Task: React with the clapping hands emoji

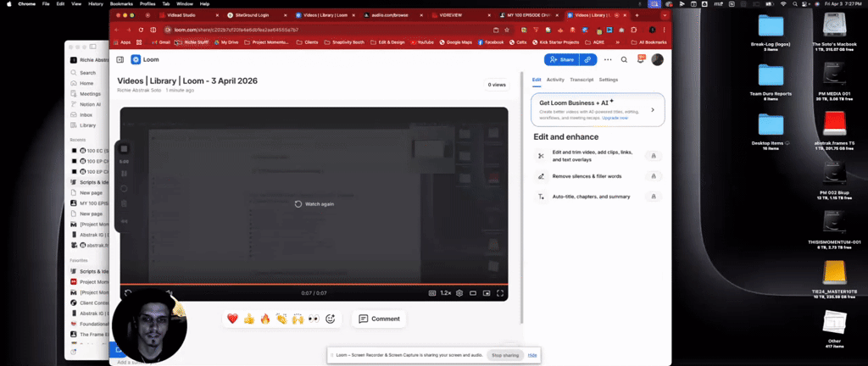Action: (281, 319)
